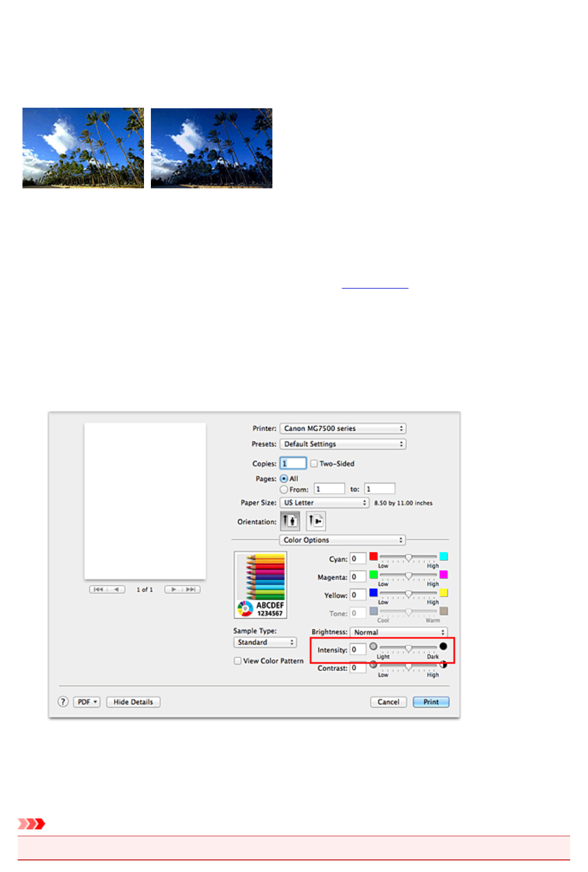Click the lighter palm trees photo
Viewport: 588px width, 872px height.
click(83, 148)
